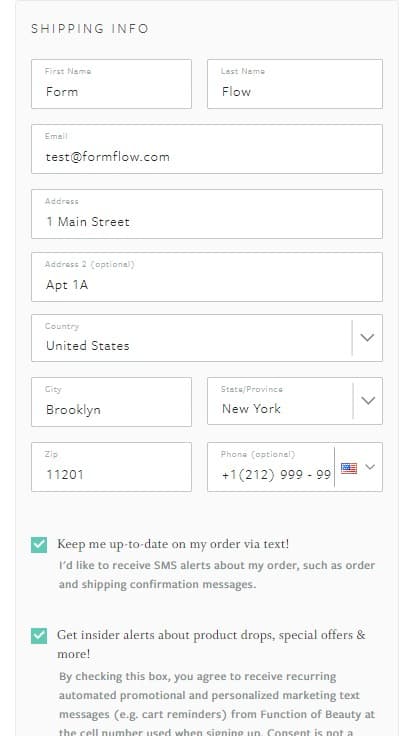Screen dimensions: 414x736
Task: Select the Last Name input field
Action: [x=295, y=84]
